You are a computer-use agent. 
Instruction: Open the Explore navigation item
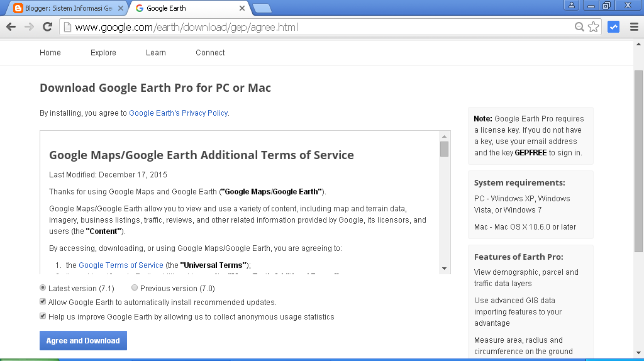click(103, 53)
